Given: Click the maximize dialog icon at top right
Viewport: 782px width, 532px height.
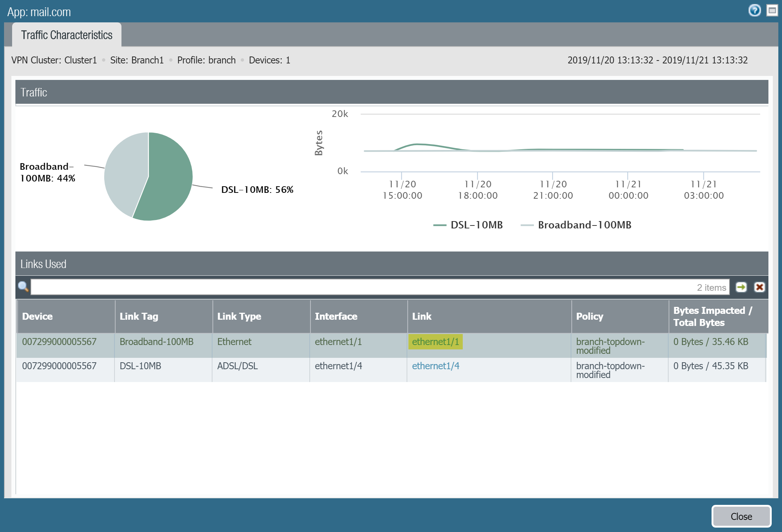Looking at the screenshot, I should 772,10.
